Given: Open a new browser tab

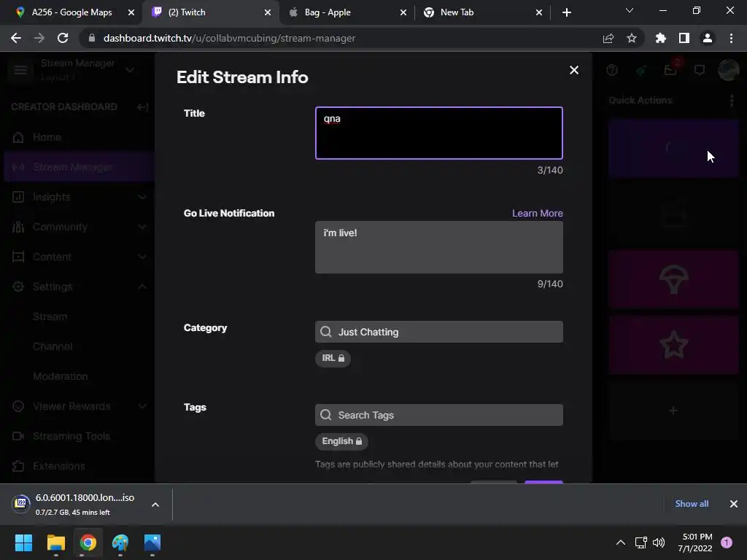Looking at the screenshot, I should pyautogui.click(x=566, y=12).
